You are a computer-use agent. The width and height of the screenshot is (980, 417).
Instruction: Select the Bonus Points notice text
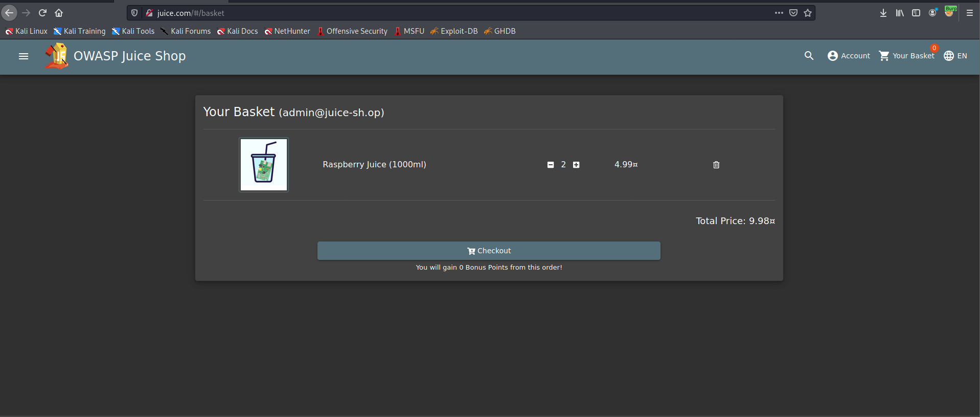[x=489, y=267]
